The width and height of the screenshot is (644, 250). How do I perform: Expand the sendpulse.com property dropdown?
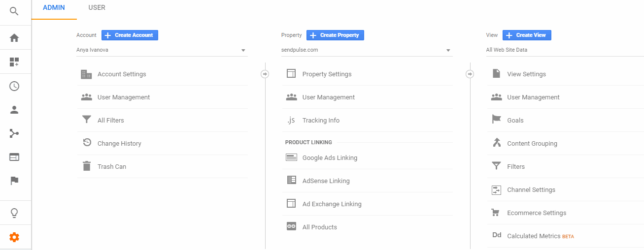tap(367, 50)
